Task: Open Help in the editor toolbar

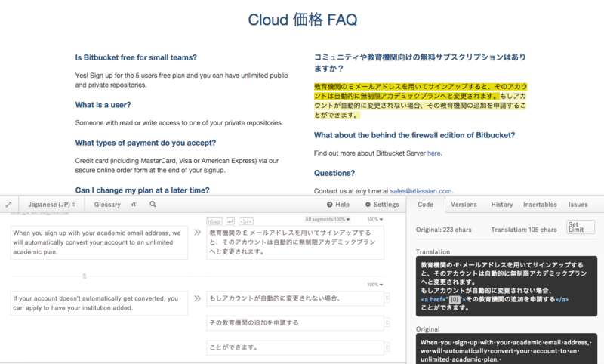Action: (x=338, y=205)
